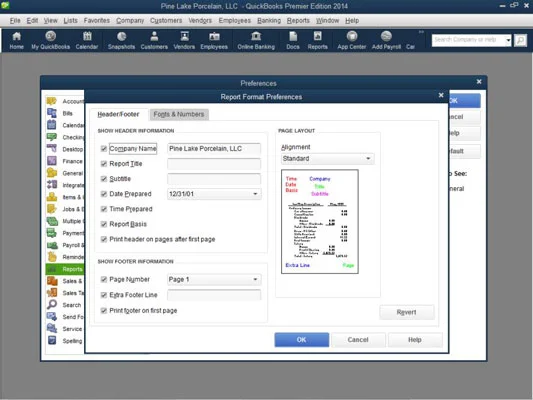Open the Alignment Standard dropdown
Image resolution: width=533 pixels, height=400 pixels.
pos(328,159)
